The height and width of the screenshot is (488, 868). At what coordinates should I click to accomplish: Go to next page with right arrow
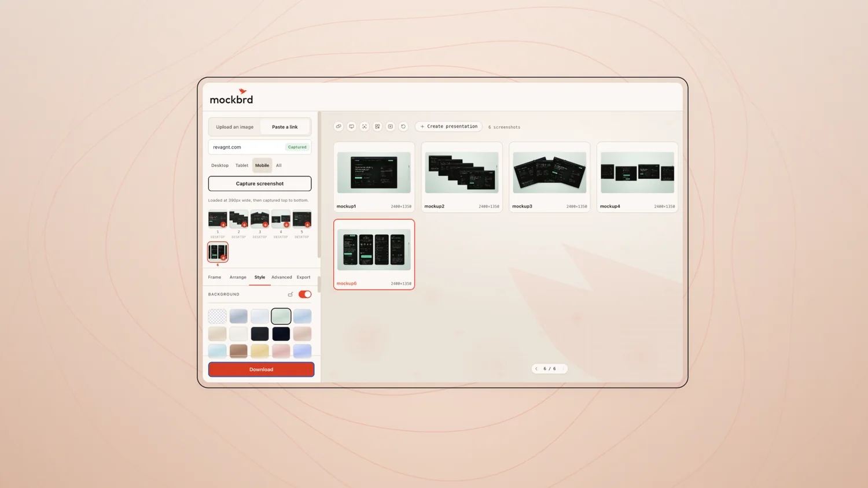point(563,369)
